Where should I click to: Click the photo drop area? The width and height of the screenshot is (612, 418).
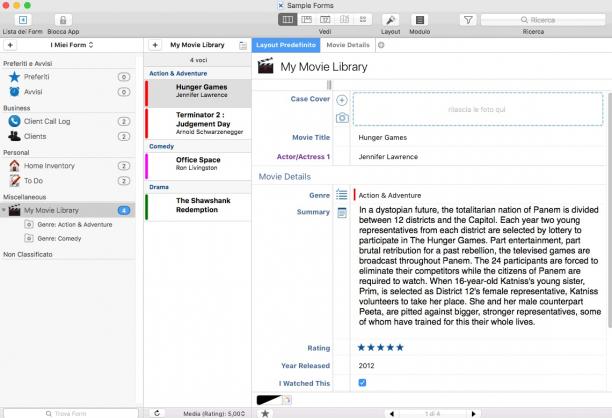(x=477, y=109)
